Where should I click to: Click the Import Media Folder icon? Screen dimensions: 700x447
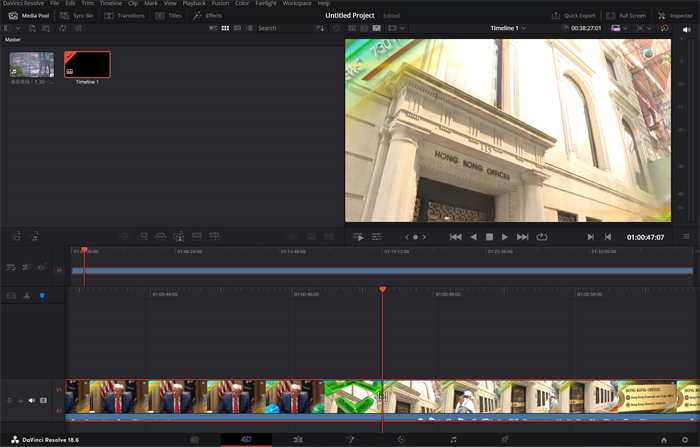tap(46, 28)
